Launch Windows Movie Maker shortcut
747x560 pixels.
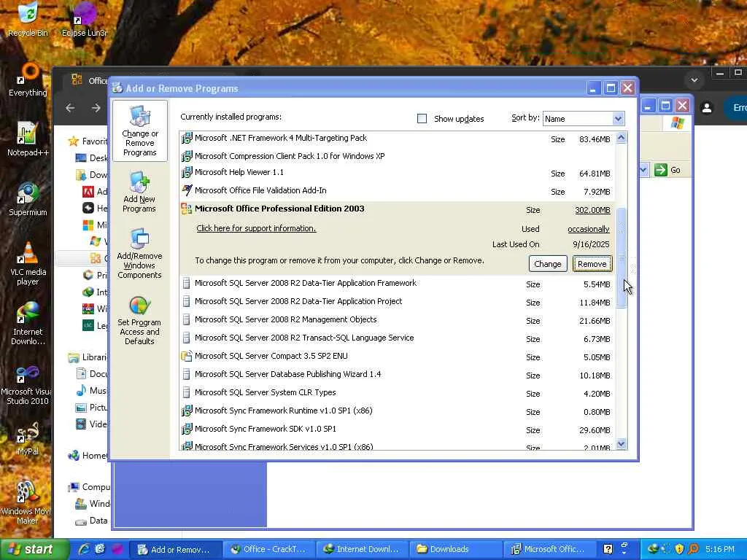pyautogui.click(x=26, y=503)
